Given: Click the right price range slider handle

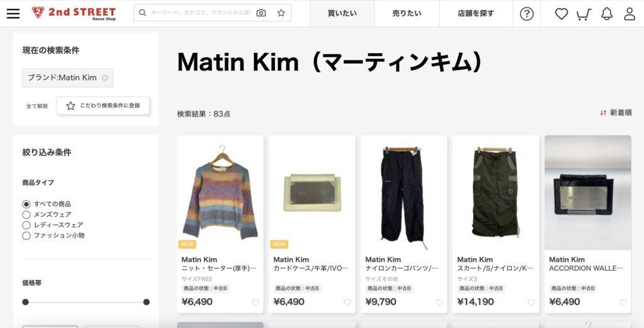Looking at the screenshot, I should 146,302.
